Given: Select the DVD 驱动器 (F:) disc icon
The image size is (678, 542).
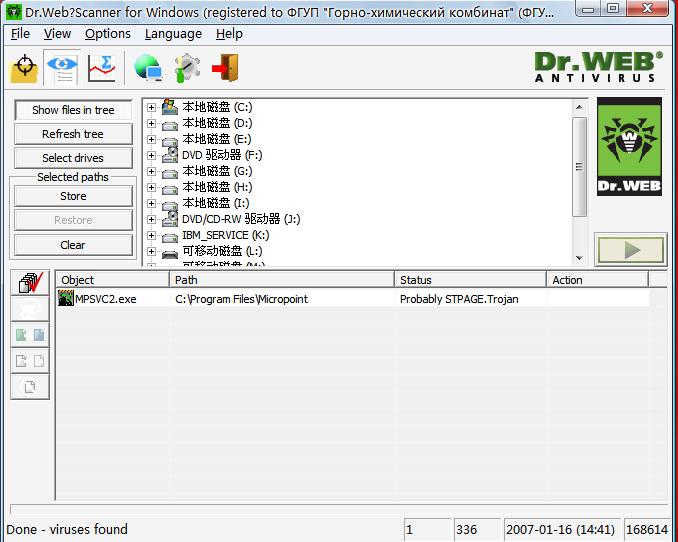Looking at the screenshot, I should 170,155.
